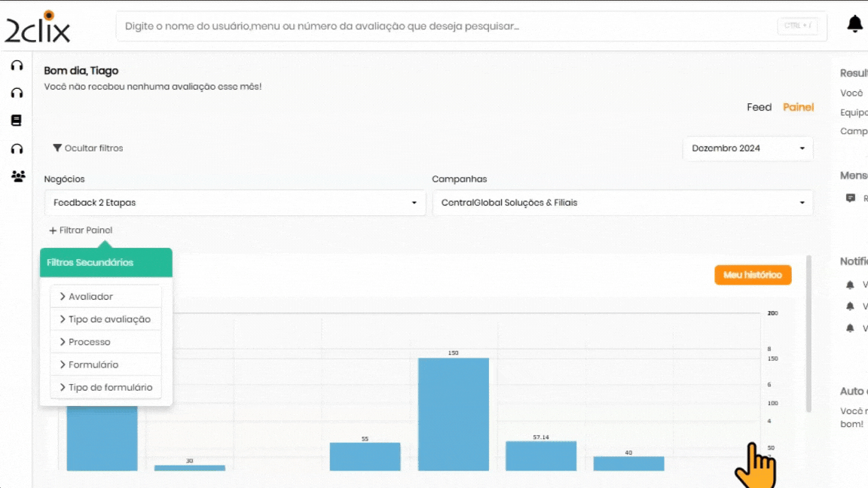Open the Campanhas dropdown CentralGlobal
The width and height of the screenshot is (868, 488).
tap(622, 203)
